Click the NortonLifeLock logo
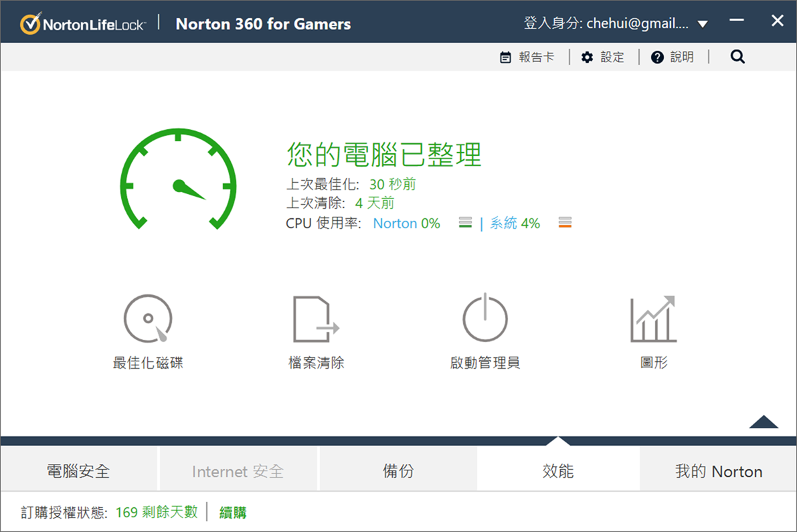The image size is (797, 532). coord(83,24)
